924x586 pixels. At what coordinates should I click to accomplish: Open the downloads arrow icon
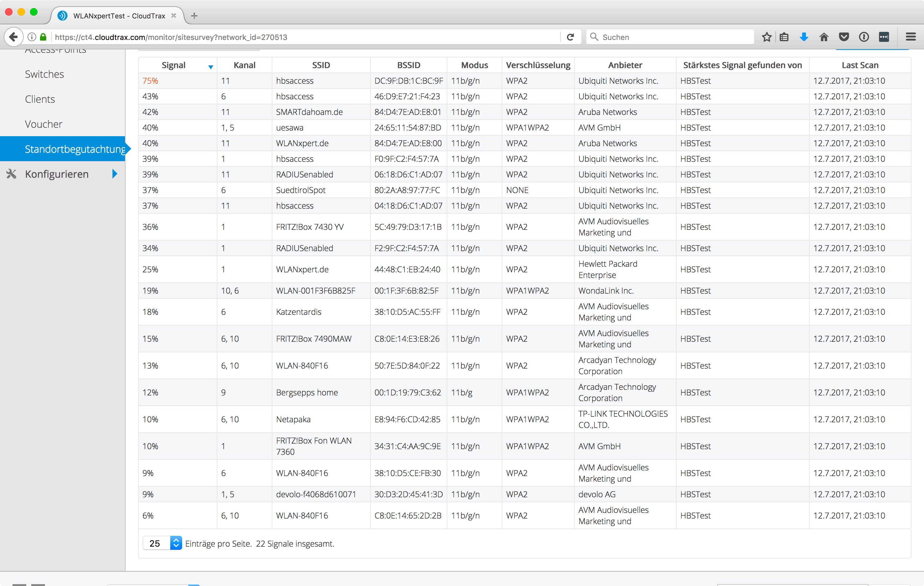coord(804,37)
